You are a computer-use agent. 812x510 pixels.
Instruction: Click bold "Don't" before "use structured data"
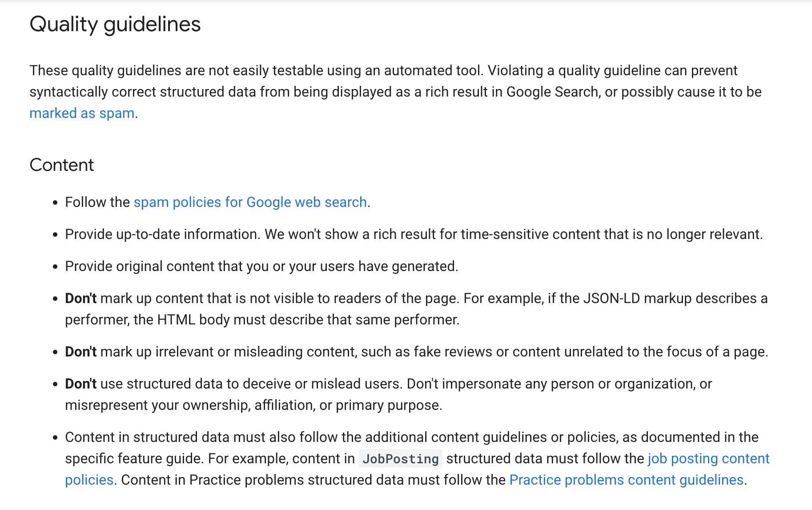point(80,384)
